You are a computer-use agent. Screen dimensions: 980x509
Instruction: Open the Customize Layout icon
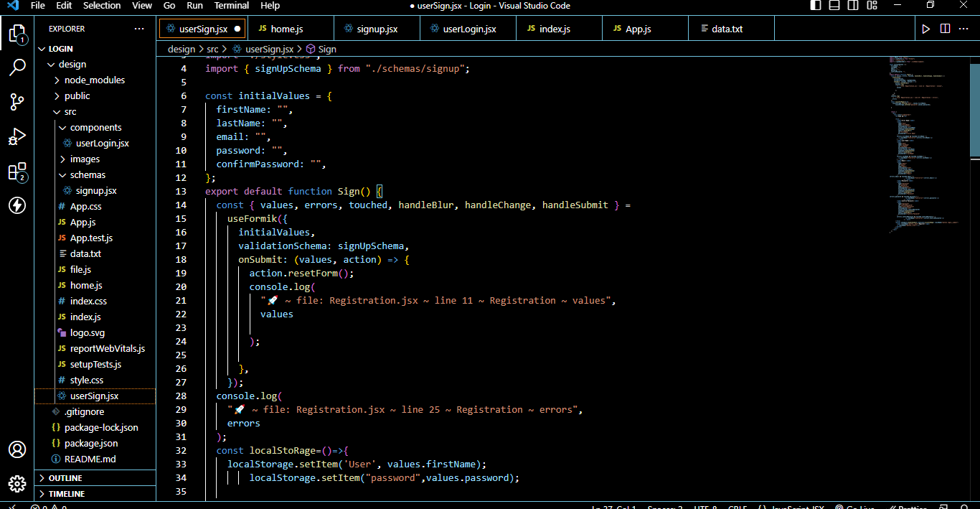pos(872,6)
